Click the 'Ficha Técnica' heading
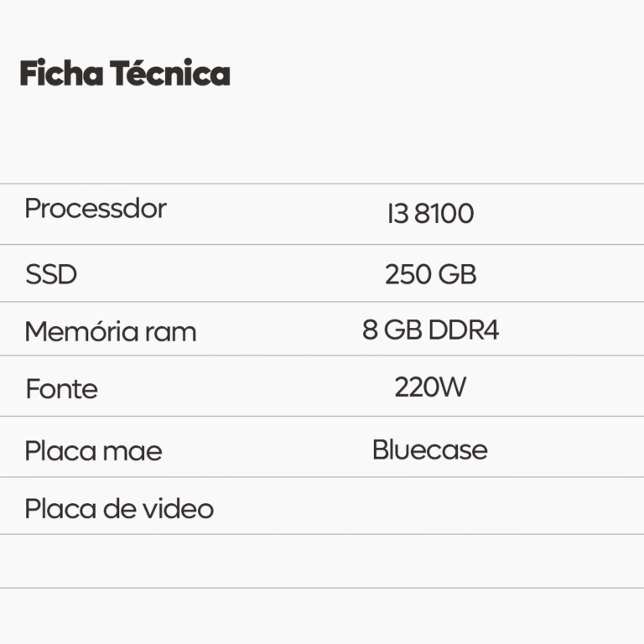 [124, 74]
